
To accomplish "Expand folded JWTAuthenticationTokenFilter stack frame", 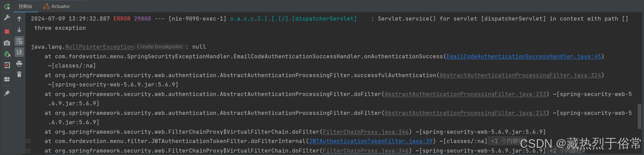I will 28,141.
